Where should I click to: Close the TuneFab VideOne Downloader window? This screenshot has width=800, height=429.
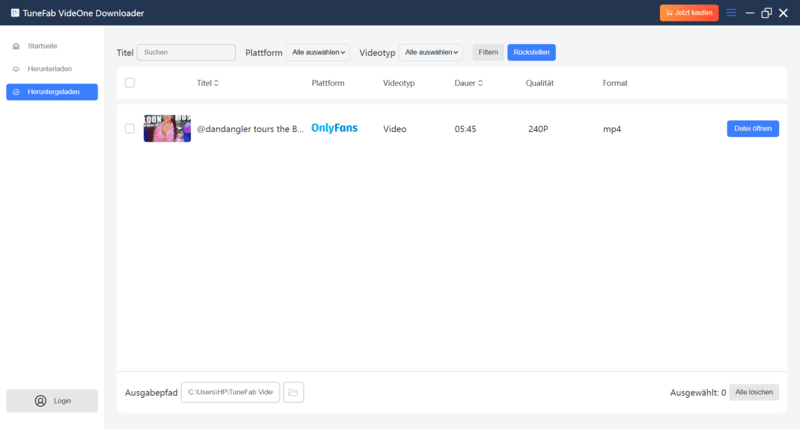pos(783,13)
